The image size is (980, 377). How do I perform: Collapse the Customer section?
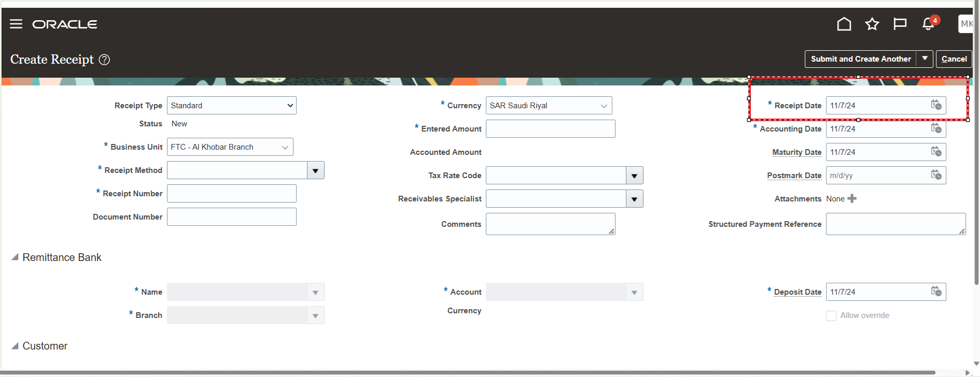point(15,345)
